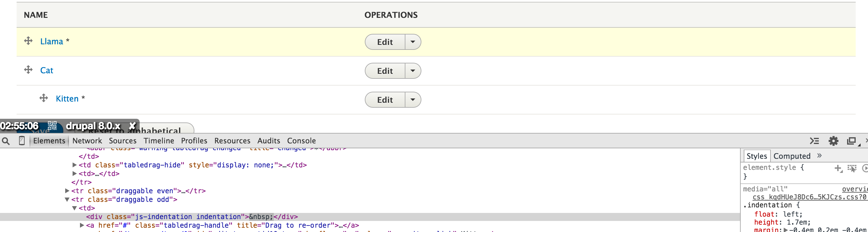
Task: Open the Cat term link
Action: pos(46,70)
